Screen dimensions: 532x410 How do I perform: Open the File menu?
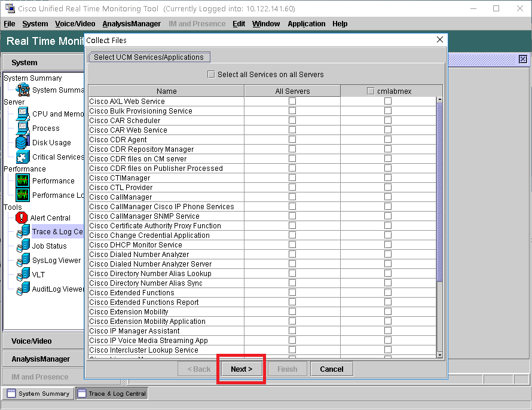10,24
